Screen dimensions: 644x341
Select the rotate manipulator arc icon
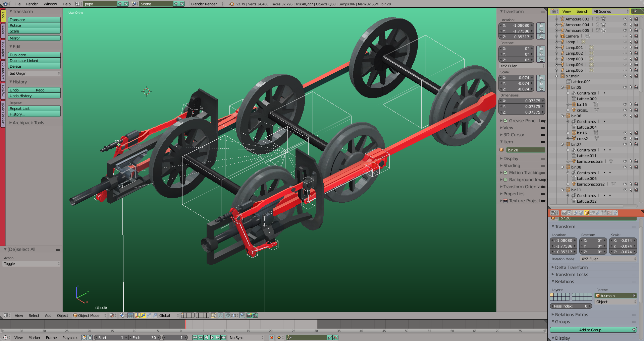[149, 315]
